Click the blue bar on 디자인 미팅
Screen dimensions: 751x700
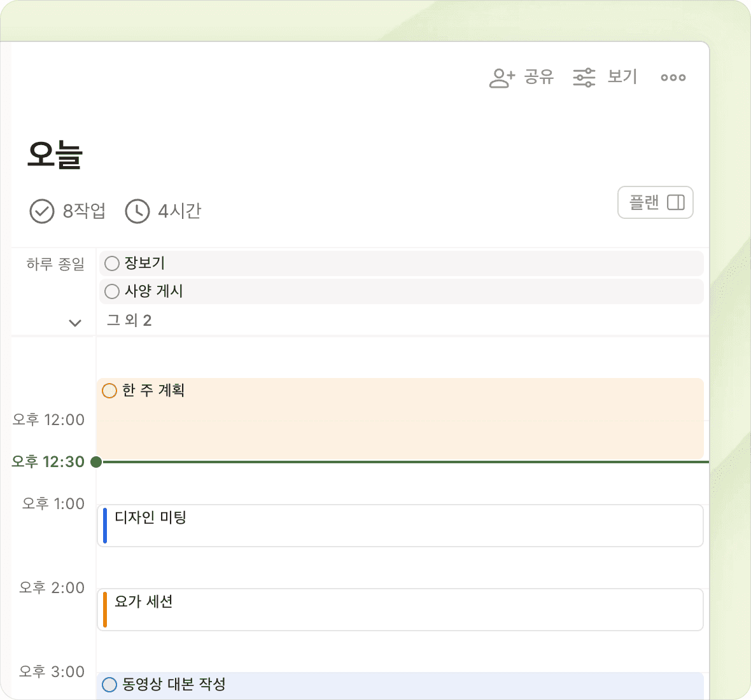coord(105,526)
